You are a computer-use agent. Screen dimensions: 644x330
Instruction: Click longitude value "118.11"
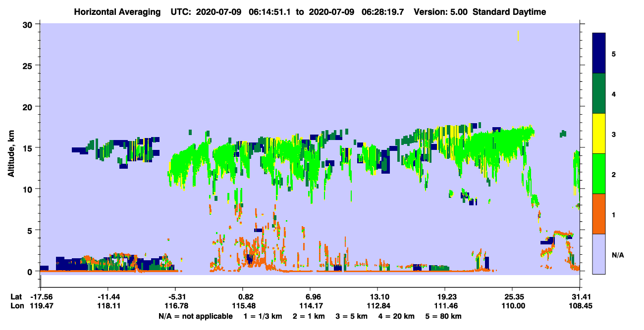pos(108,306)
